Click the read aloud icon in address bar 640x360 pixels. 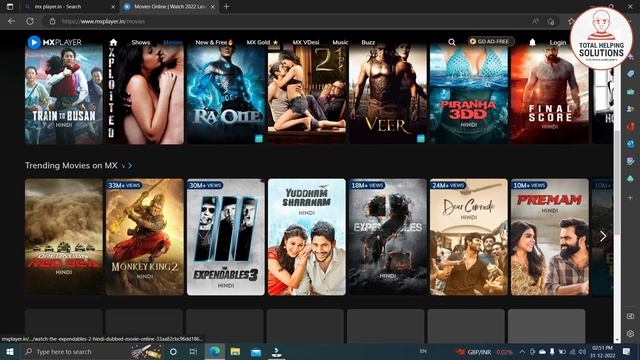point(535,21)
